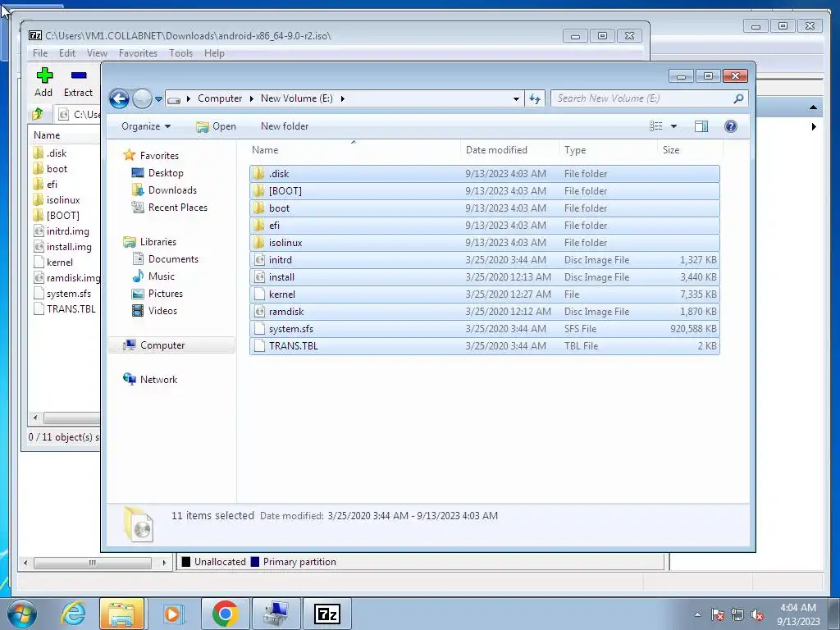Open Google Chrome from the taskbar
Image resolution: width=840 pixels, height=630 pixels.
[x=225, y=614]
